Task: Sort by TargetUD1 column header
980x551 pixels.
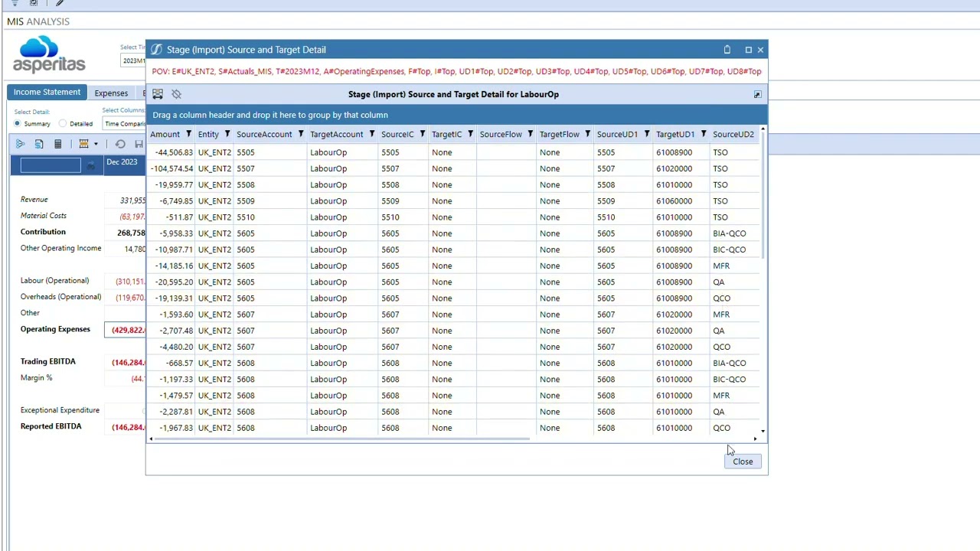Action: tap(675, 135)
